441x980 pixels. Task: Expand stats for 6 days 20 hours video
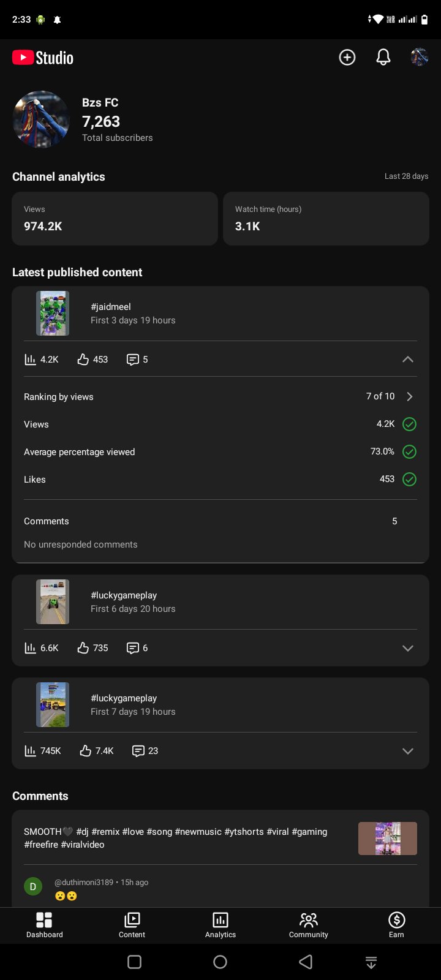coord(408,648)
